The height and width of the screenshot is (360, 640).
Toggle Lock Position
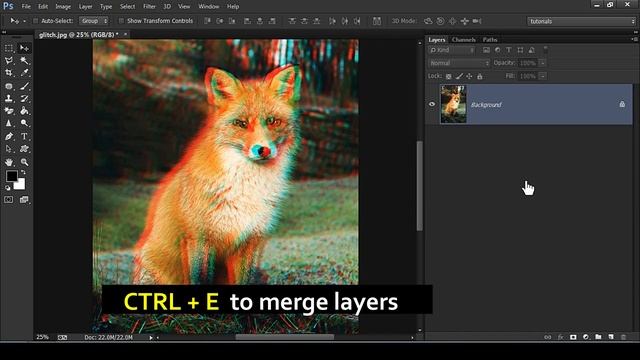click(x=469, y=76)
